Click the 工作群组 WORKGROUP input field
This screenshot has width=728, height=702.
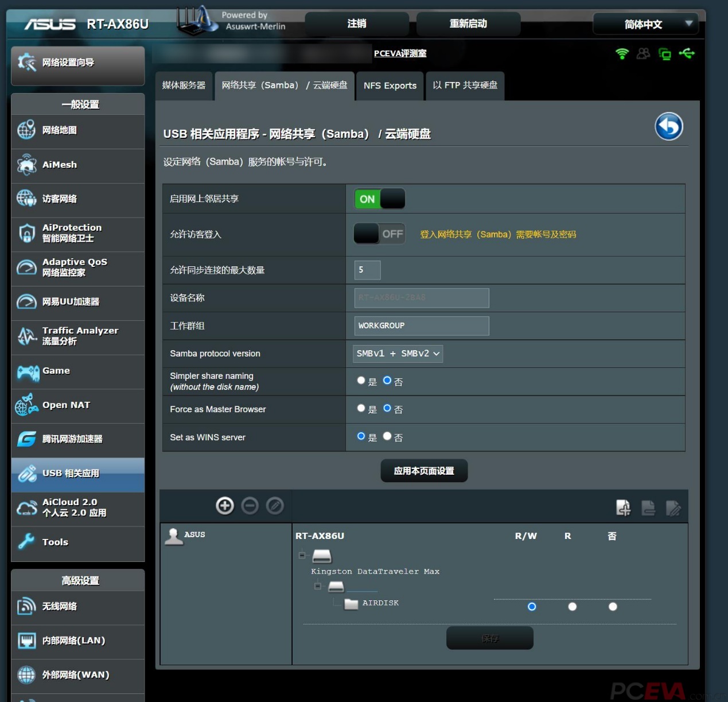point(421,325)
